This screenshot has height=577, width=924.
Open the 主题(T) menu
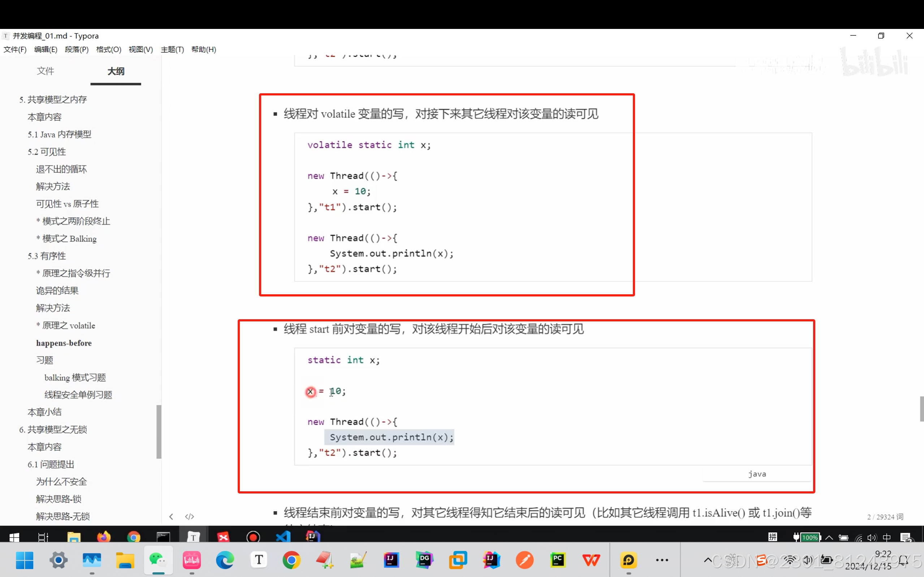172,50
